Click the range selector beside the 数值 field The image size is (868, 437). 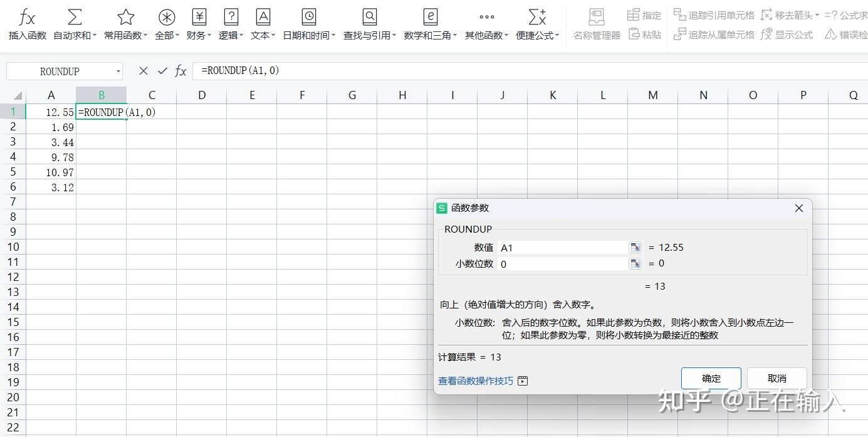click(x=635, y=247)
